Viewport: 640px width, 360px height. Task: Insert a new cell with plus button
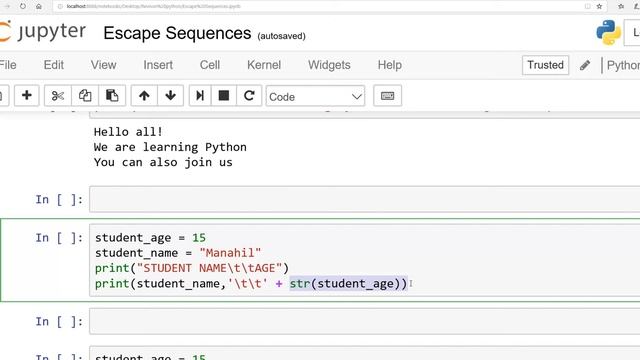click(27, 96)
